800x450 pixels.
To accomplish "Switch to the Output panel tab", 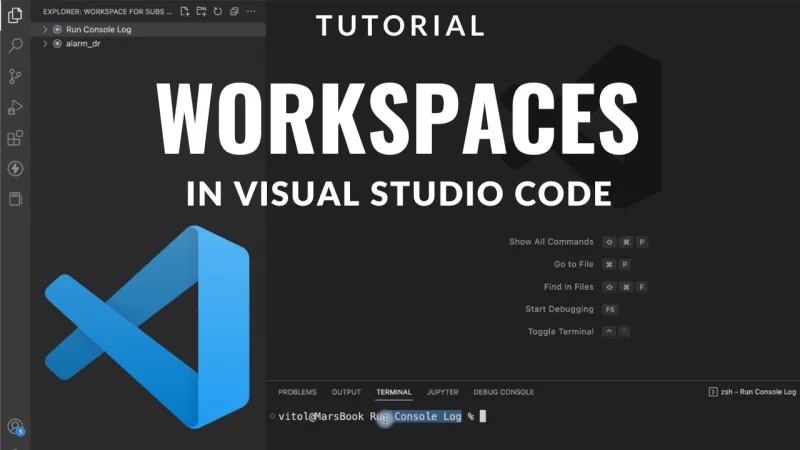I will tap(346, 392).
